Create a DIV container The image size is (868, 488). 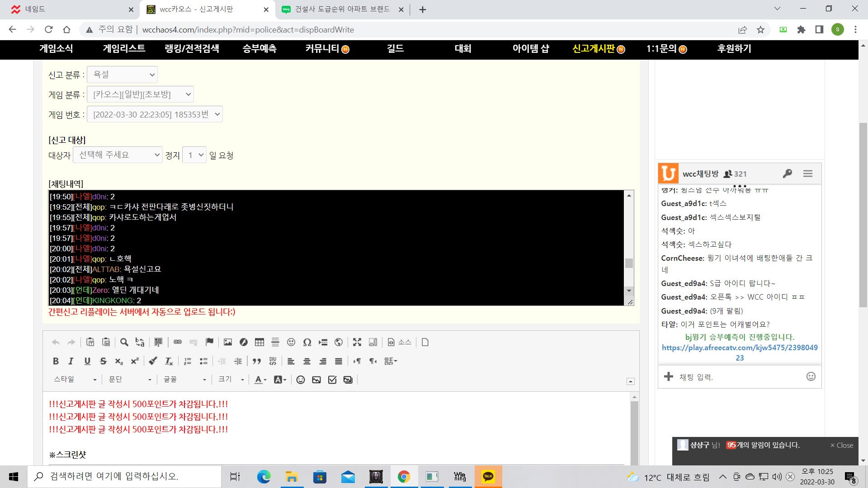273,361
